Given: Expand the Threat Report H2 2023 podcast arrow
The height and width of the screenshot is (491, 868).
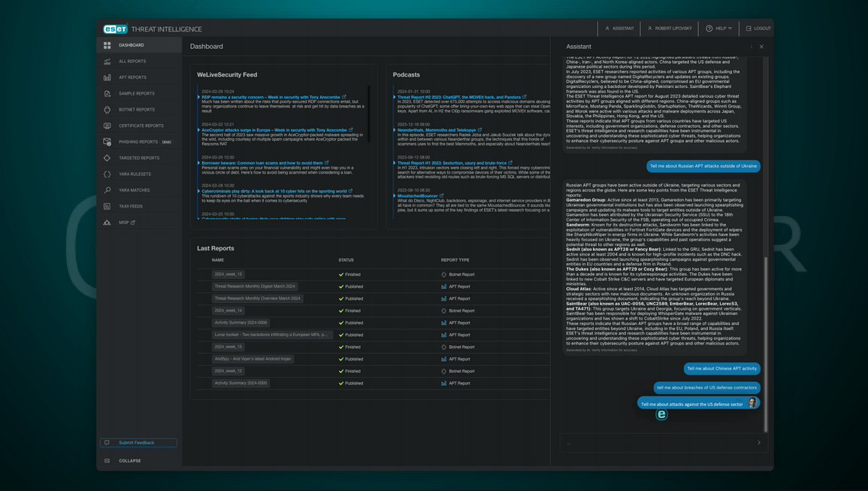Looking at the screenshot, I should [395, 97].
